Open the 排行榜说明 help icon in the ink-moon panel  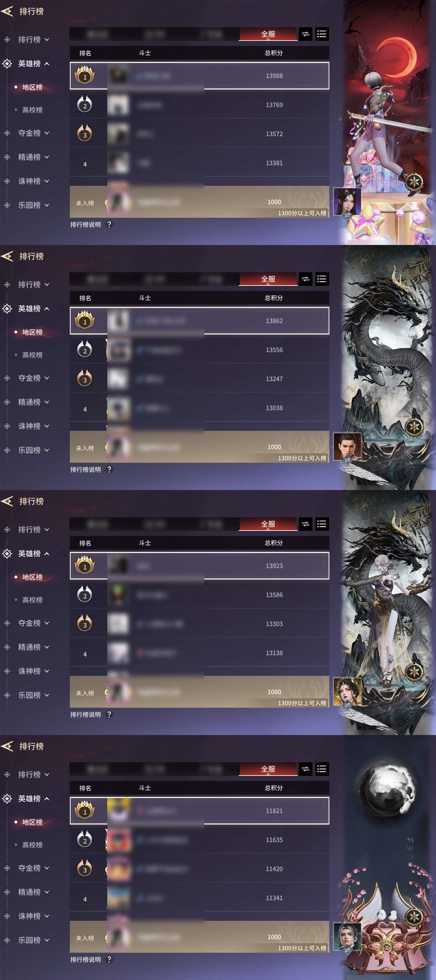coord(109,960)
